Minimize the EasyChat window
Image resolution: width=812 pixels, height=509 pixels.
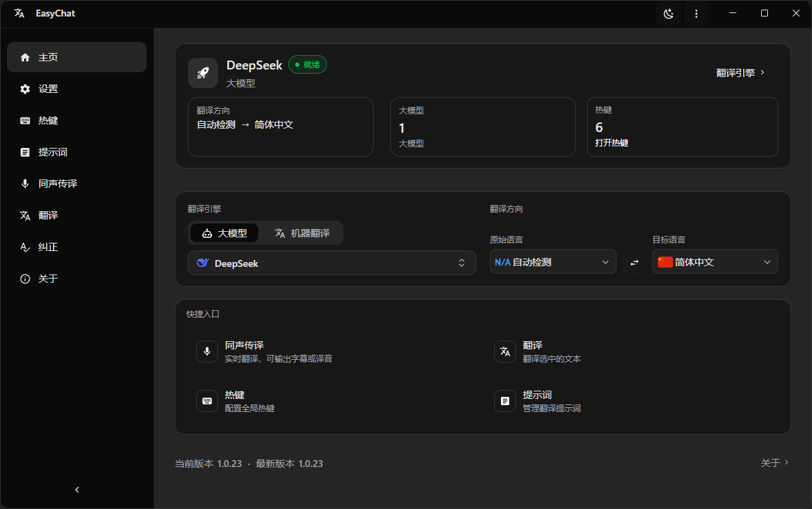coord(733,14)
